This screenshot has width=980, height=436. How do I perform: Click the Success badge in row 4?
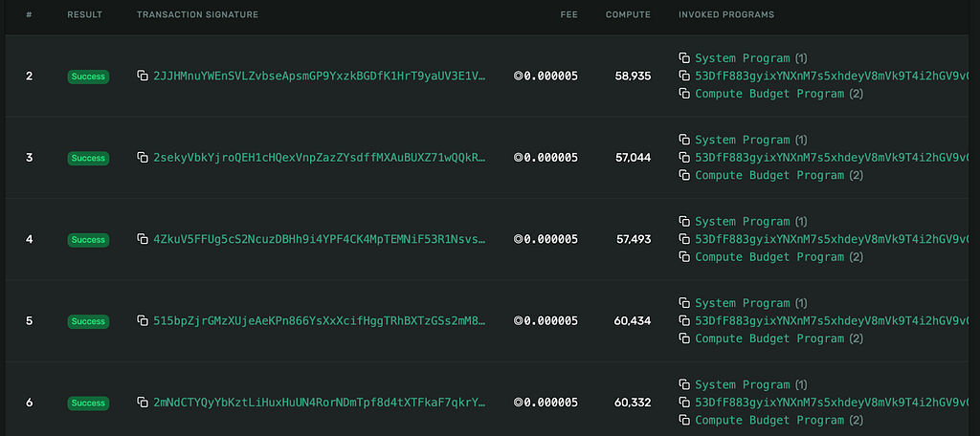click(x=88, y=240)
